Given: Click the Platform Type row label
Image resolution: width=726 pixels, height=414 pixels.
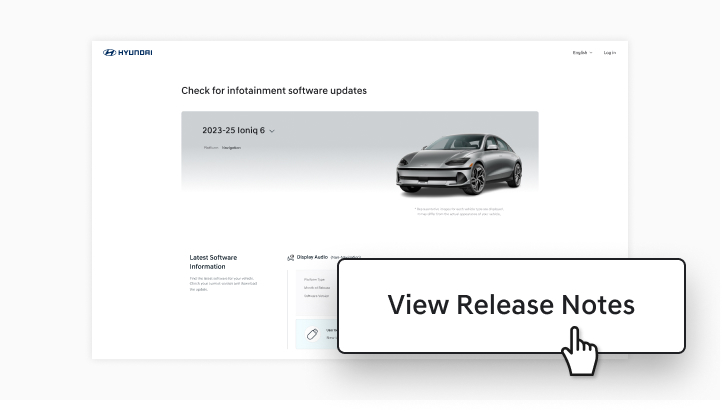Looking at the screenshot, I should tap(315, 277).
